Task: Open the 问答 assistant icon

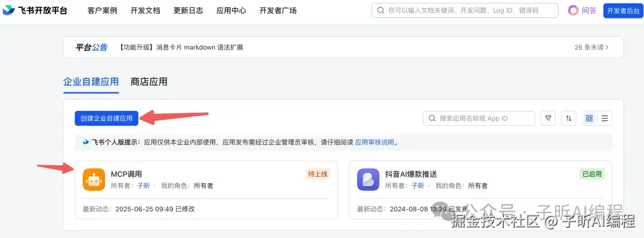Action: pos(574,10)
